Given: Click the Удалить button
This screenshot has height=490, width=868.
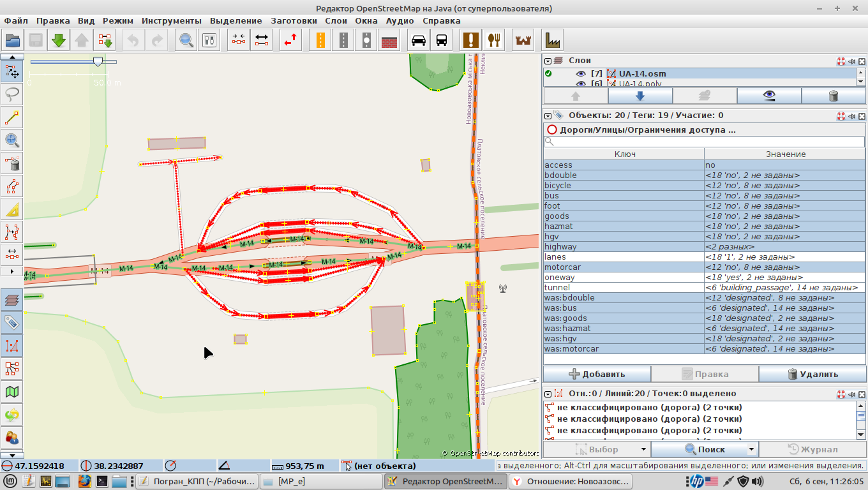Looking at the screenshot, I should coord(812,374).
